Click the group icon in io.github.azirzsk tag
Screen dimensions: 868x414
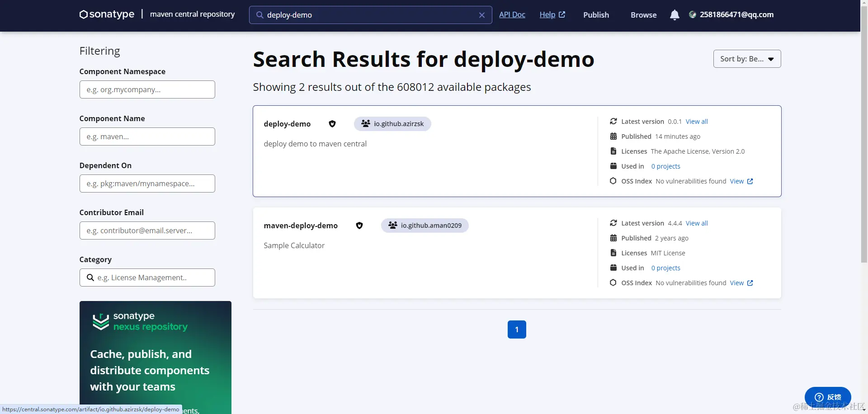tap(366, 123)
